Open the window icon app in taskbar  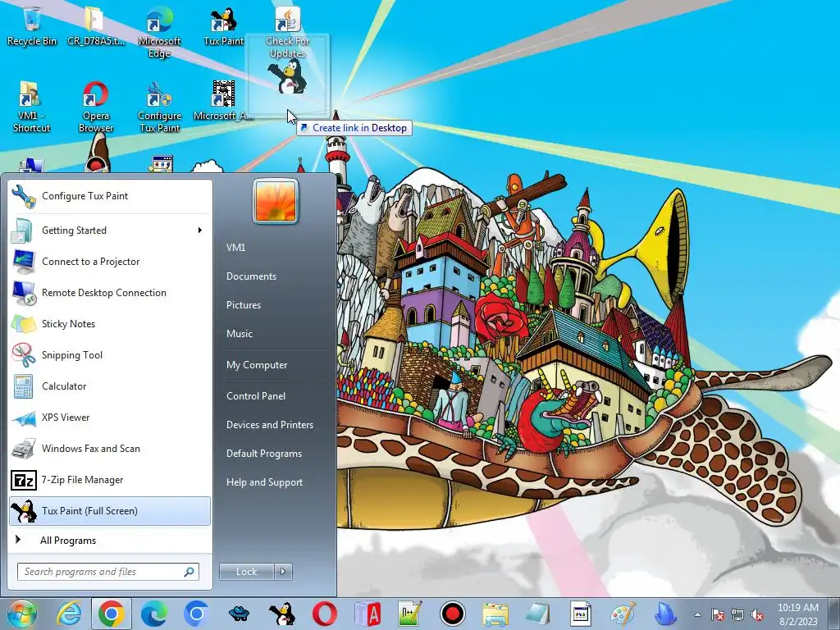(x=581, y=614)
